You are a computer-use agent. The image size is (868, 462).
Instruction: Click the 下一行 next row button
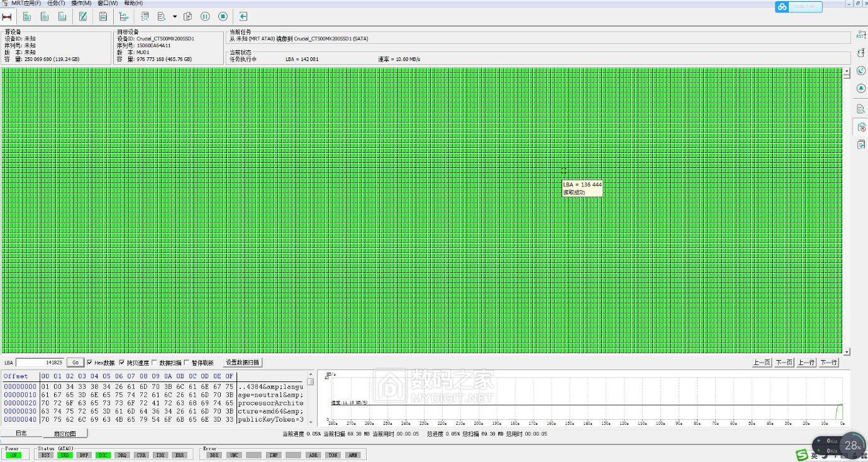pyautogui.click(x=828, y=363)
